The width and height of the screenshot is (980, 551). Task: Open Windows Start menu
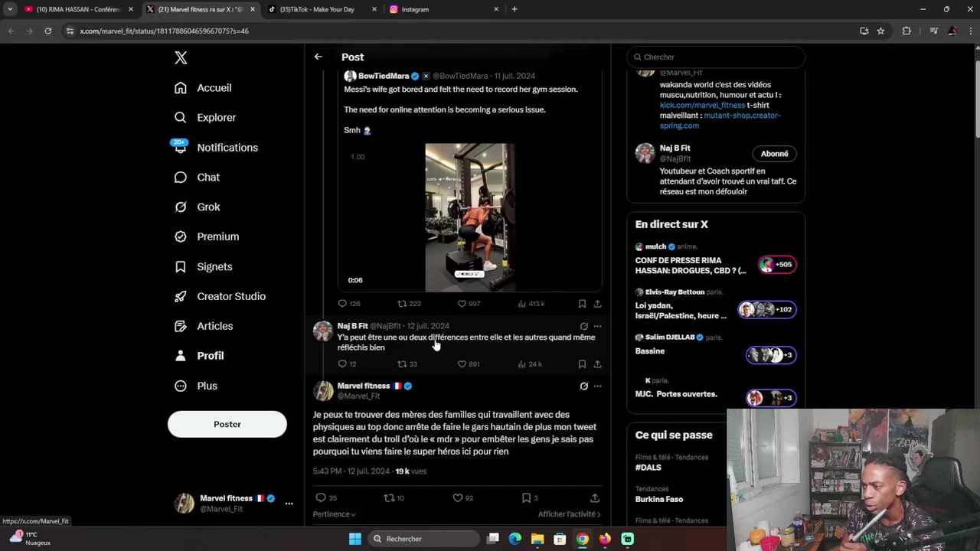(355, 539)
